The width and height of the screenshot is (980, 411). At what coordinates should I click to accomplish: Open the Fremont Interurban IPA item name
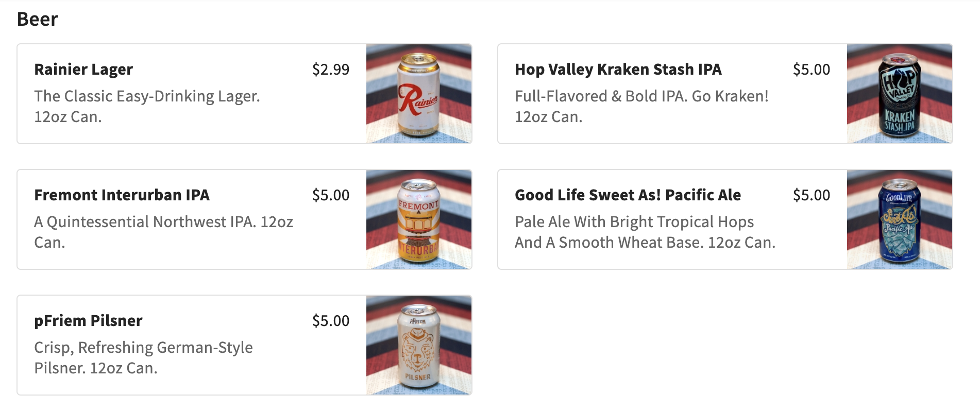tap(122, 195)
